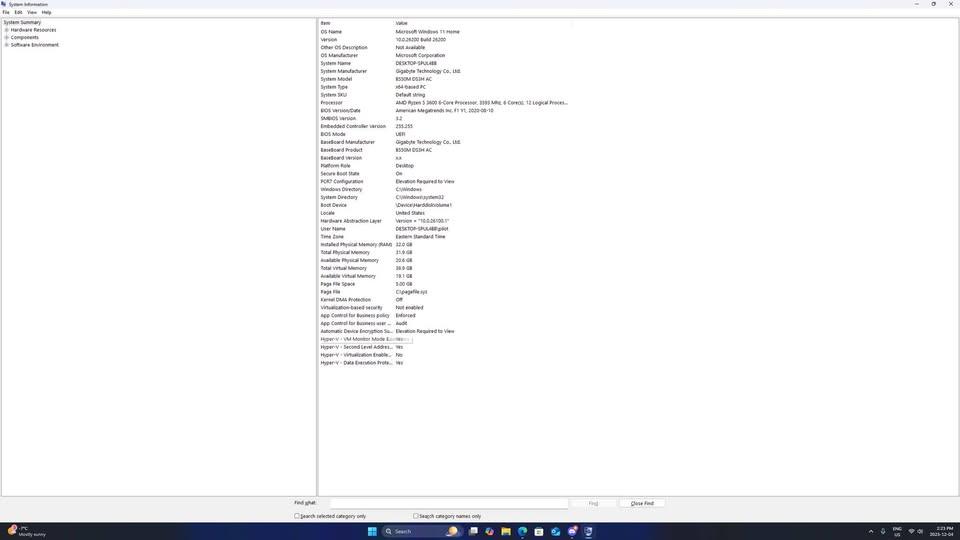Open the File menu
960x540 pixels.
click(6, 12)
